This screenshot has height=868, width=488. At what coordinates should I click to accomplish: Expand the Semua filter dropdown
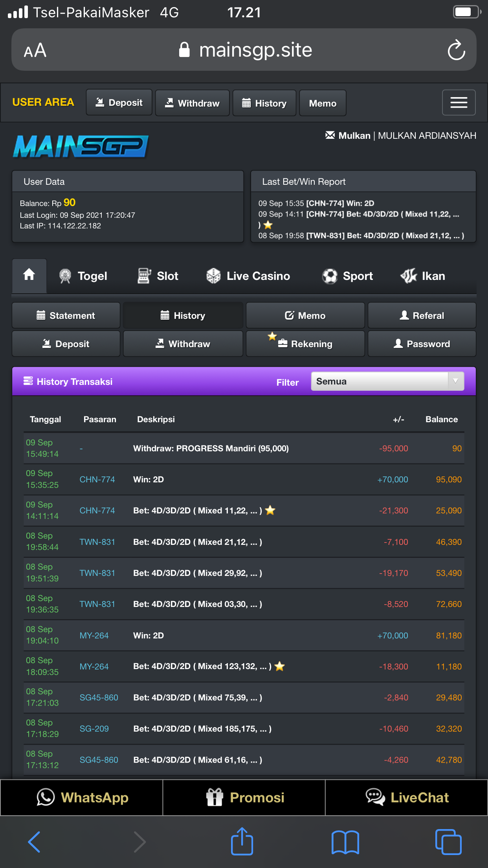tap(387, 381)
